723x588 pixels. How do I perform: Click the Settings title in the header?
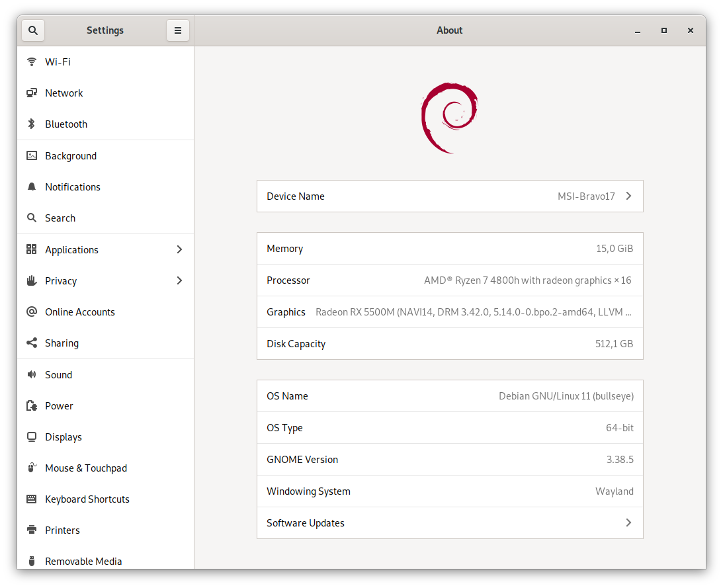[105, 30]
